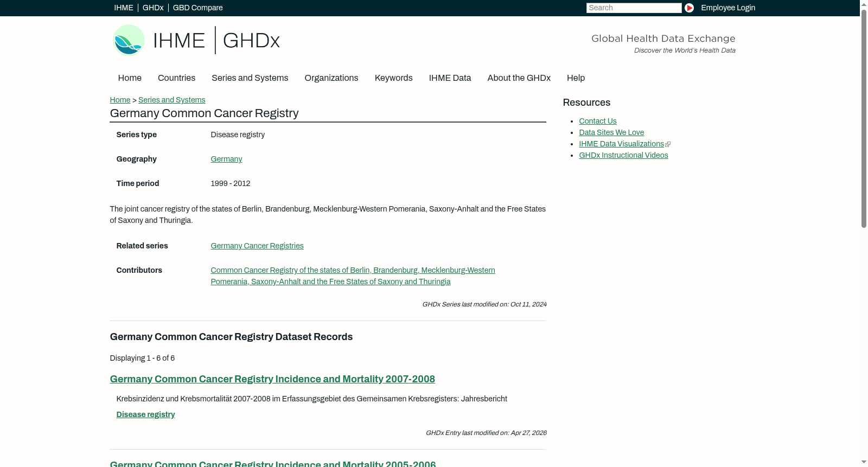The height and width of the screenshot is (467, 868).
Task: Open GHDx Instructional Videos link
Action: 623,155
